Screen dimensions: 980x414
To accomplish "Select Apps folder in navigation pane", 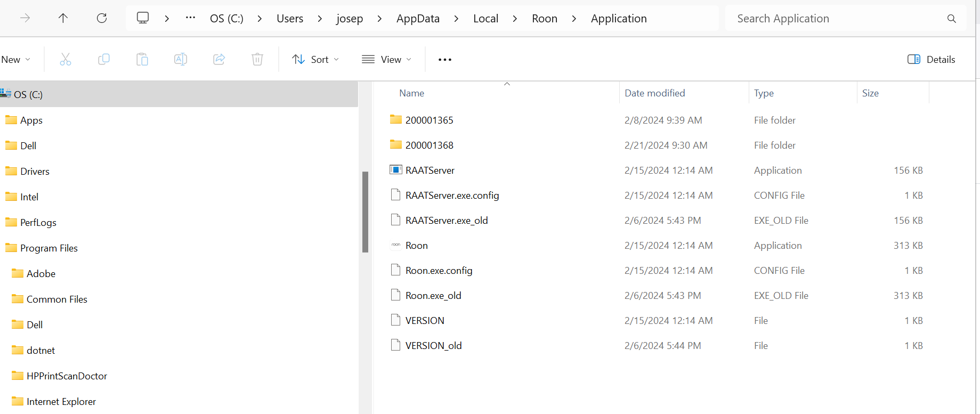I will tap(31, 120).
